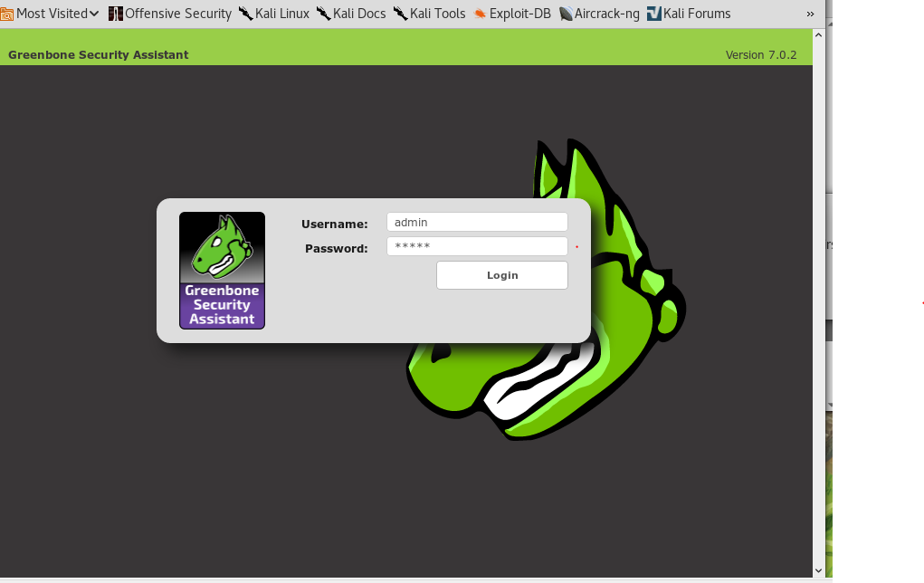
Task: Click the Exploit-DB bug favicon
Action: pyautogui.click(x=480, y=14)
